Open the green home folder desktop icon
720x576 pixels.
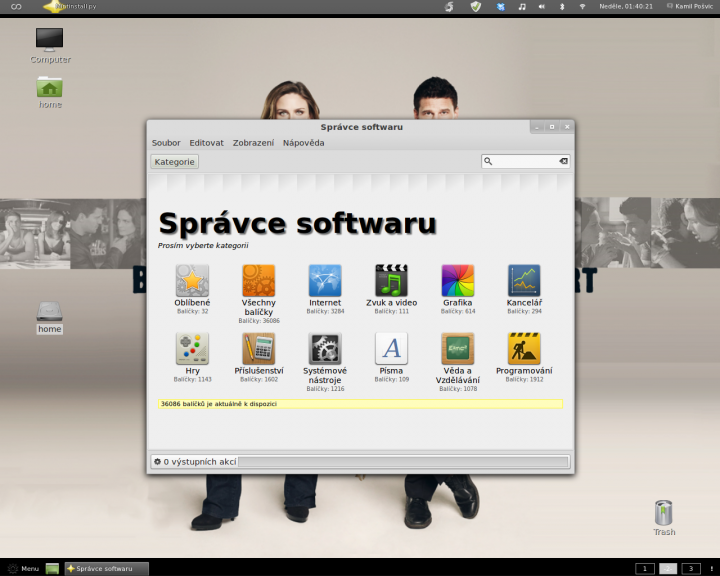pos(50,87)
